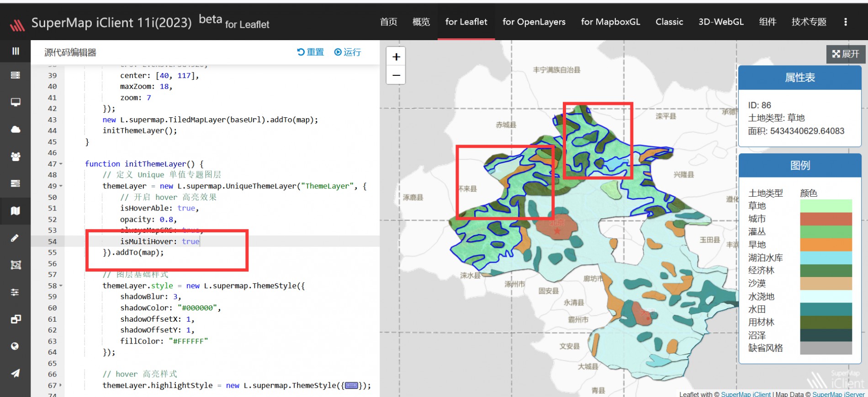Open the SuperMap iClient attribution link

(x=746, y=394)
